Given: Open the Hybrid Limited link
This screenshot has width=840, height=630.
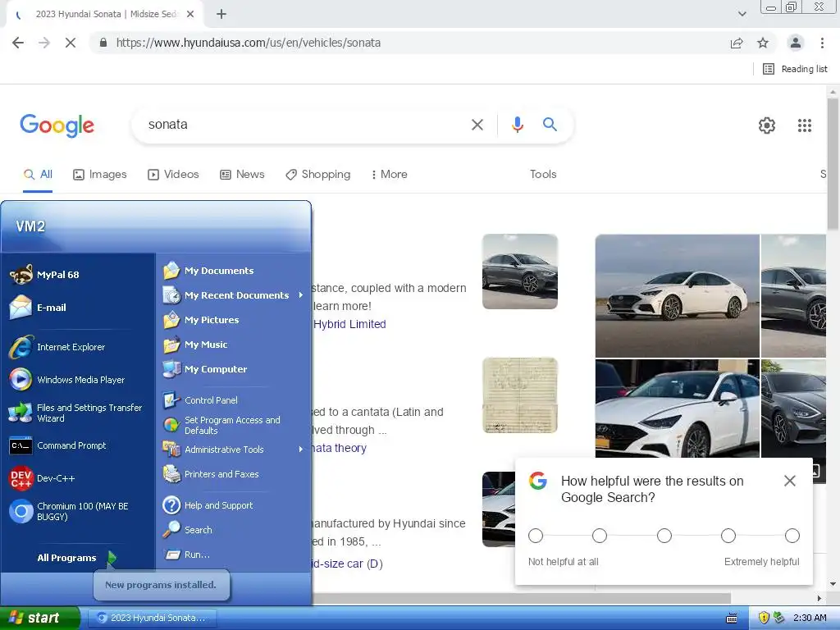Looking at the screenshot, I should point(349,324).
